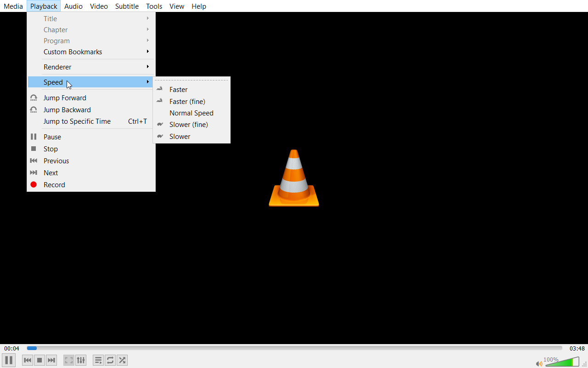588x368 pixels.
Task: Select Faster in the Speed submenu
Action: tap(192, 90)
